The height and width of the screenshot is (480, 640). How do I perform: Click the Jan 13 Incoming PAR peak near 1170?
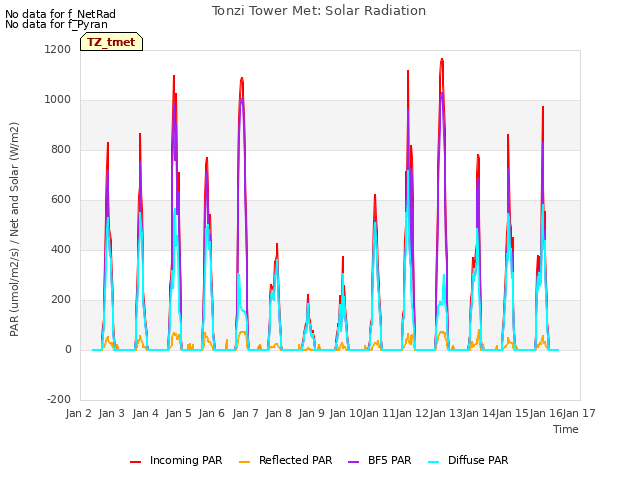(x=442, y=60)
